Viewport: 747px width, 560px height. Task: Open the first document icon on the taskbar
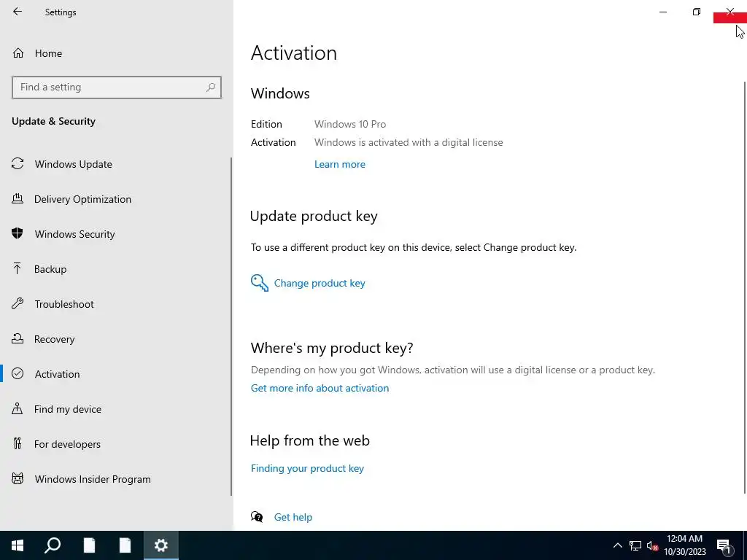[89, 545]
